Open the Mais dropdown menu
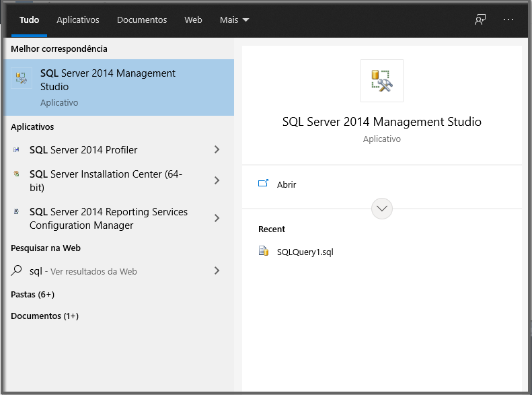The height and width of the screenshot is (395, 532). point(234,20)
